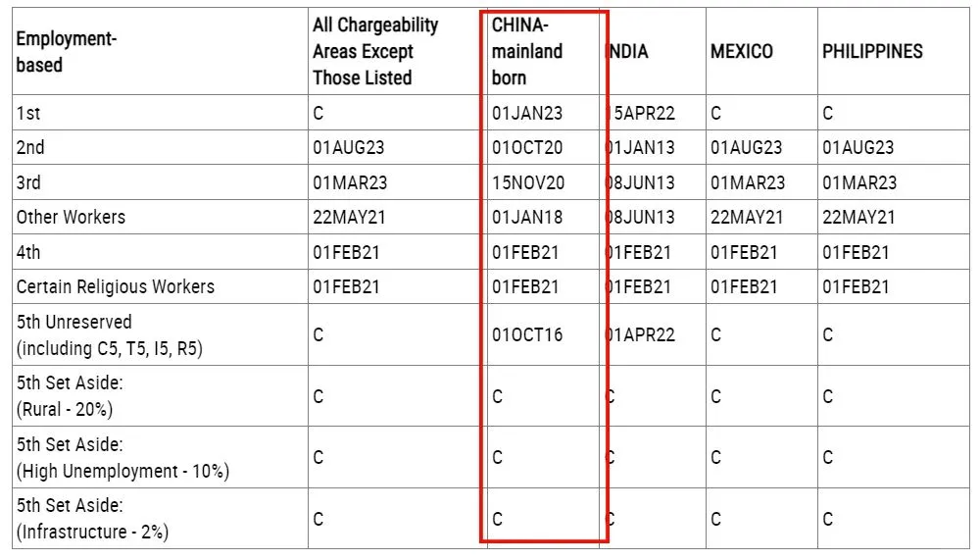Image resolution: width=980 pixels, height=560 pixels.
Task: Click the Employment-based header cell
Action: point(67,51)
